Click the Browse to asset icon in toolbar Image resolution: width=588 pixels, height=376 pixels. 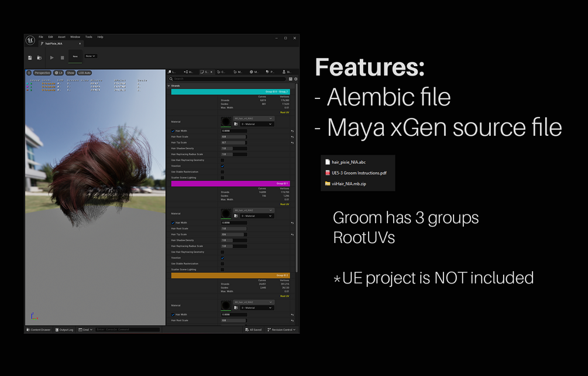[x=39, y=57]
